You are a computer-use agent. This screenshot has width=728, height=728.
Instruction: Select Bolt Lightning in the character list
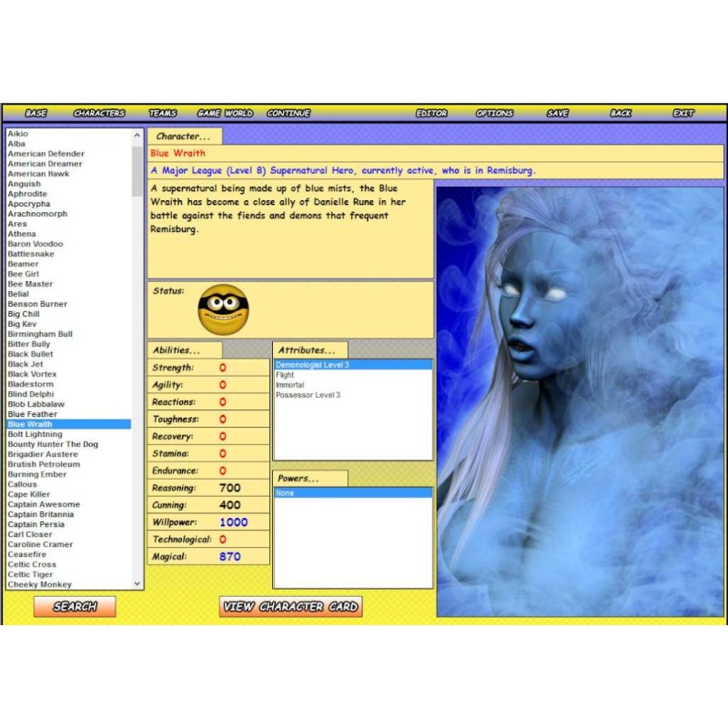(35, 434)
